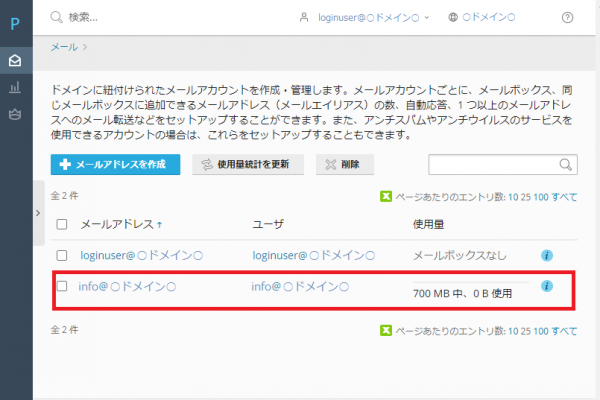Click the Plesk logo icon in sidebar

tap(15, 24)
